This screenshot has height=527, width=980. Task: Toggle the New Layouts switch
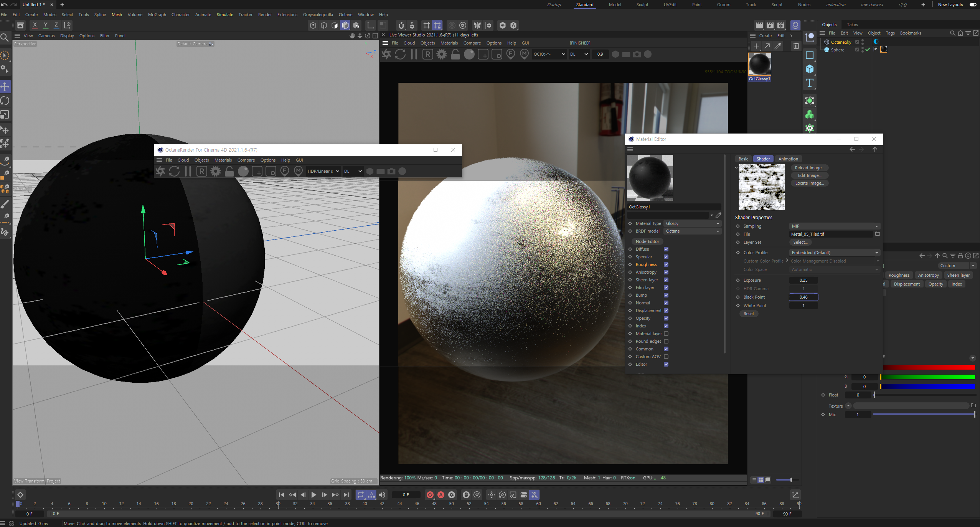click(973, 5)
